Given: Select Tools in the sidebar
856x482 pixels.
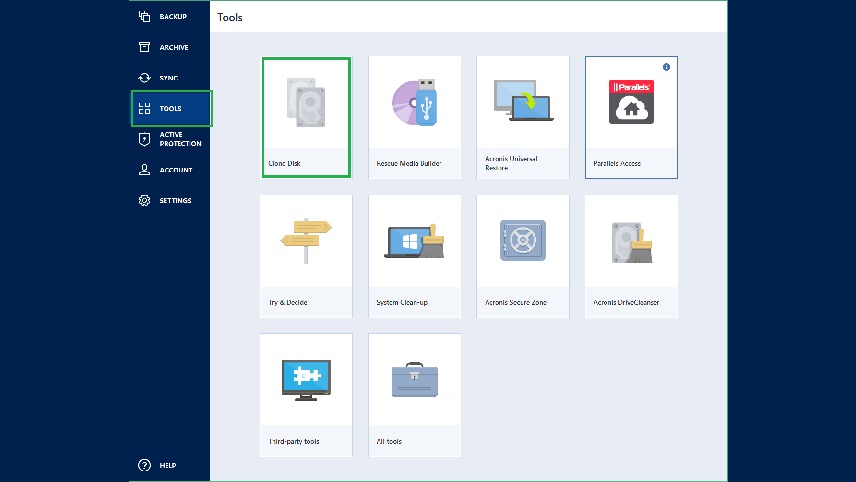Looking at the screenshot, I should tap(171, 109).
